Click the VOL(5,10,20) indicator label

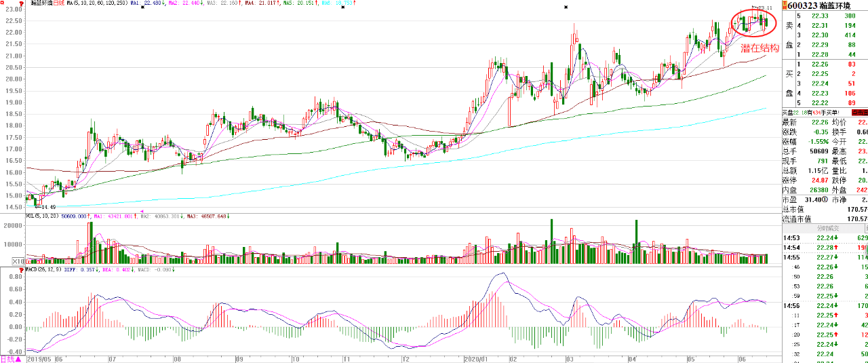pos(43,216)
